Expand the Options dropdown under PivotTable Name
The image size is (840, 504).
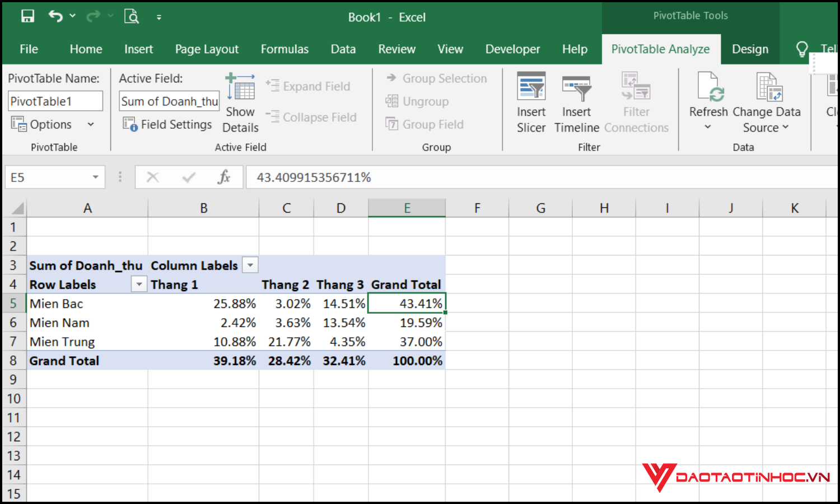(91, 124)
